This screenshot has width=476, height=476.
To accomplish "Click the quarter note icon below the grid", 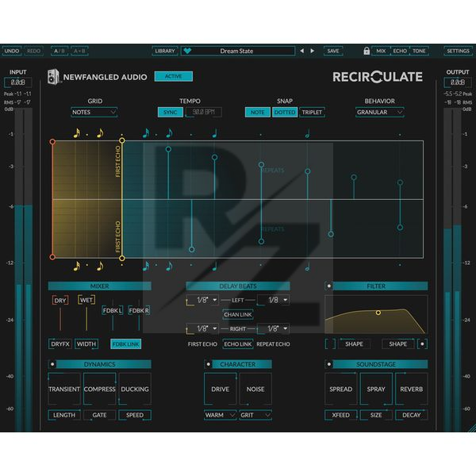I will pyautogui.click(x=215, y=267).
